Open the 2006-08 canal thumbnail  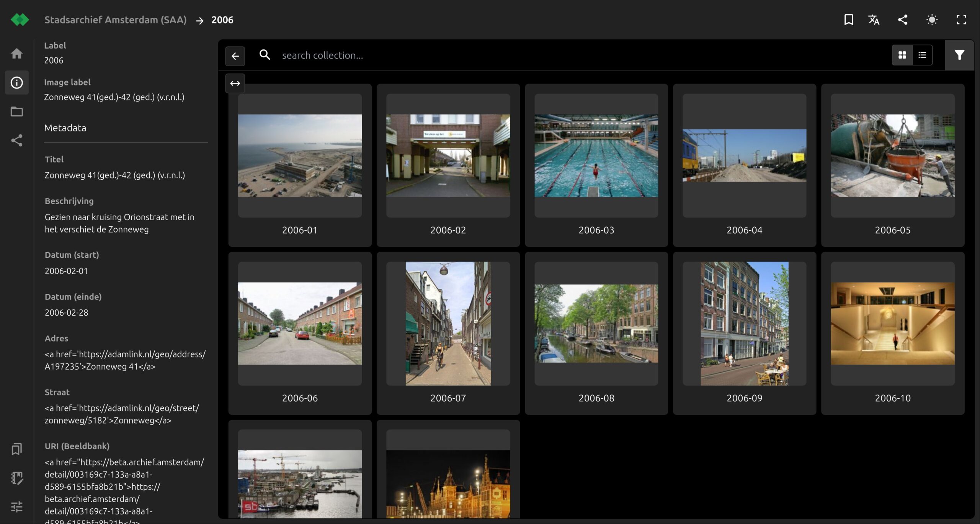(596, 323)
